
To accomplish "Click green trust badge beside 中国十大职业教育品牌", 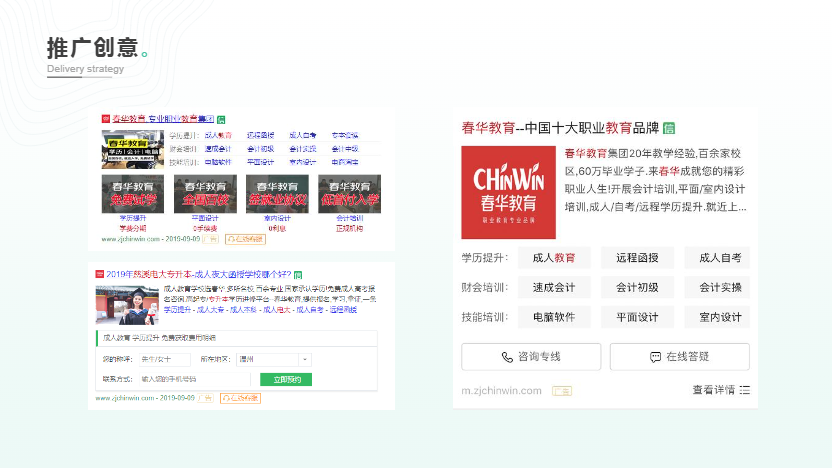I will click(669, 128).
